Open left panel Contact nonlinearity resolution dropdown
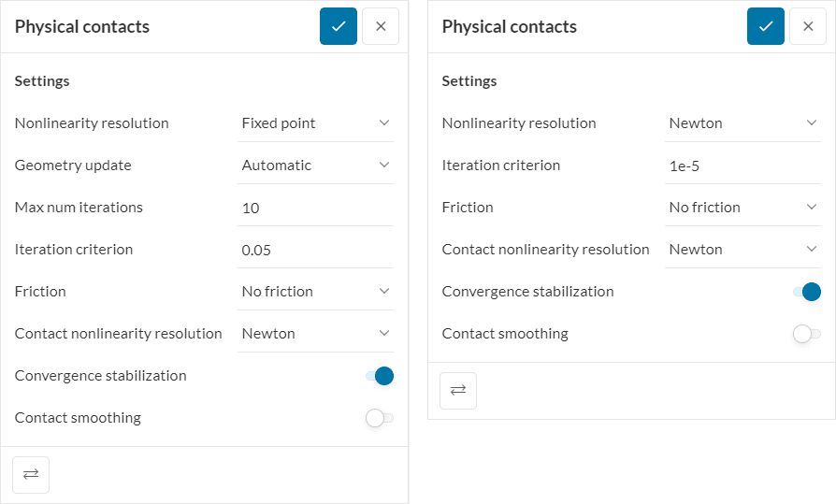The height and width of the screenshot is (504, 836). click(x=315, y=334)
